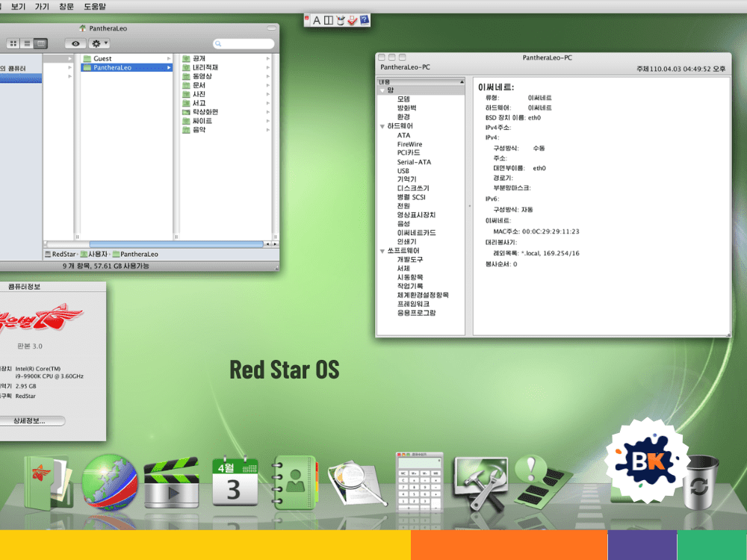The image size is (747, 560).
Task: Expand arrow next to Guest folder
Action: tap(169, 58)
